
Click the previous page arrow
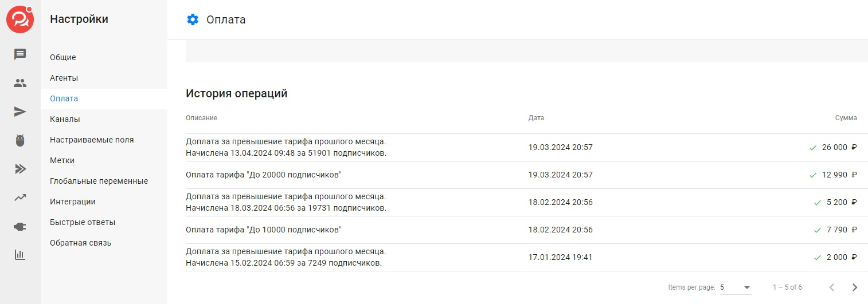click(832, 287)
